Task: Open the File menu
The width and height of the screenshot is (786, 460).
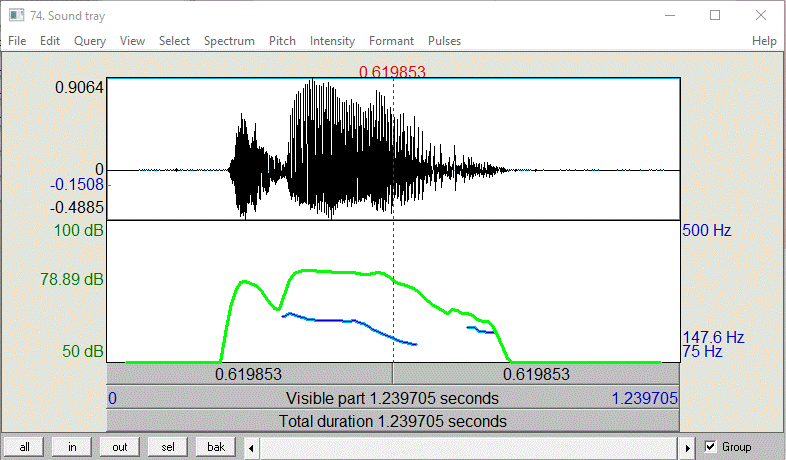Action: 17,41
